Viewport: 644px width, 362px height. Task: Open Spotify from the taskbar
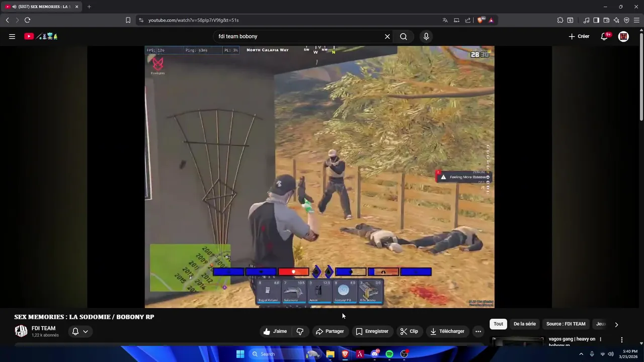tap(389, 354)
